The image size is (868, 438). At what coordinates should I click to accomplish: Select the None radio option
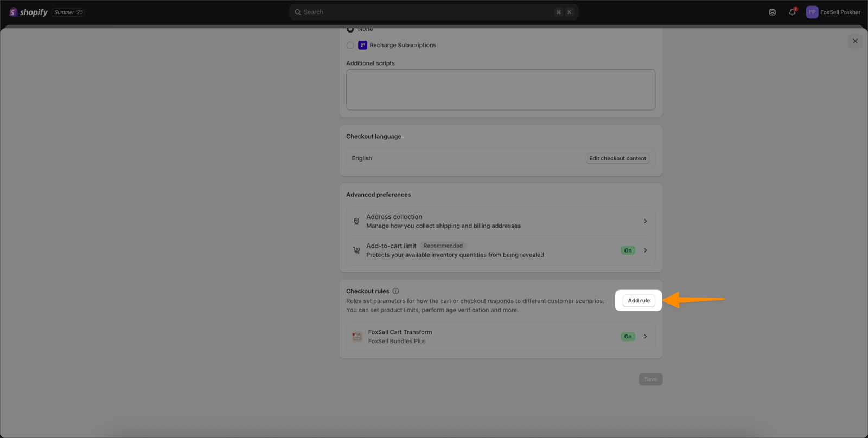(x=350, y=29)
